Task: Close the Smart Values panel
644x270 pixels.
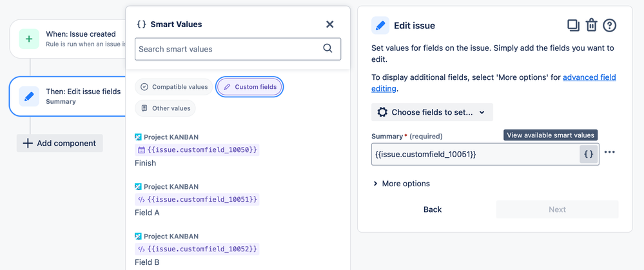Action: coord(329,24)
